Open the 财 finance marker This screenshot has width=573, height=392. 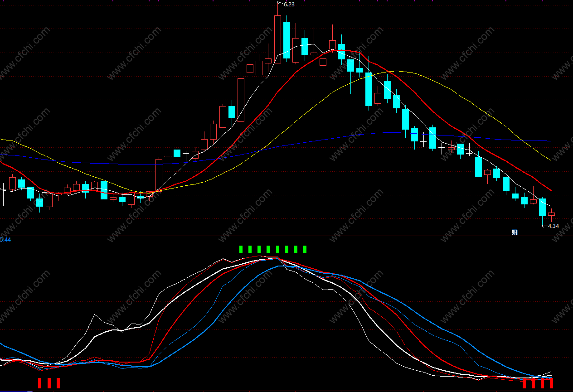click(x=515, y=232)
